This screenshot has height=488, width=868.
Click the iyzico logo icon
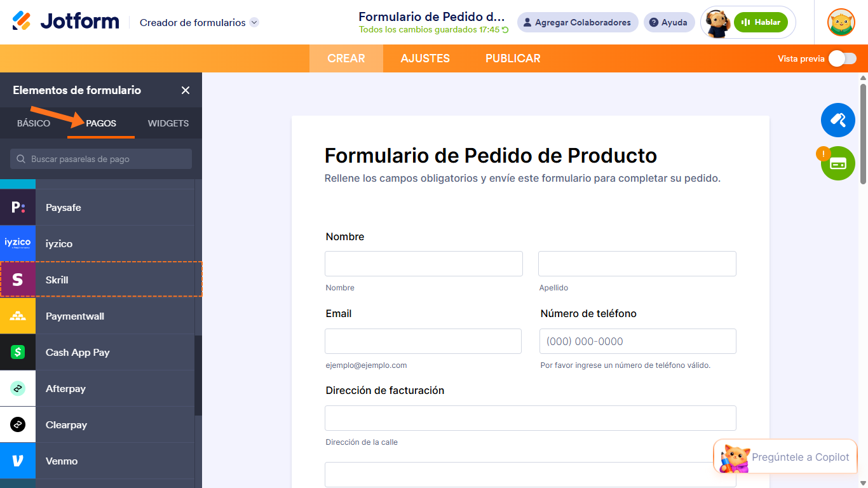click(x=18, y=243)
